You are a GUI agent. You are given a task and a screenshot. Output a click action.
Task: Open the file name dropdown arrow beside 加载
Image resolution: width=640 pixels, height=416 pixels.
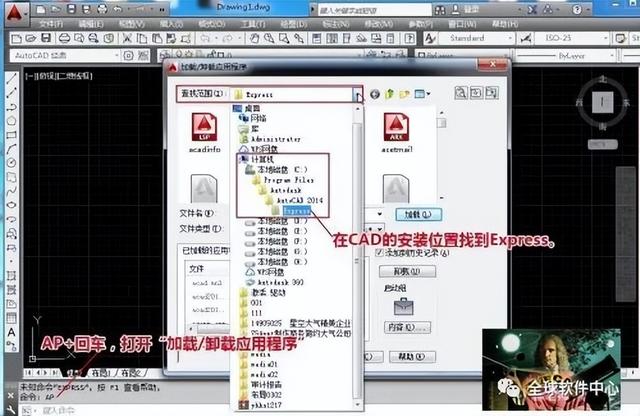tap(380, 214)
